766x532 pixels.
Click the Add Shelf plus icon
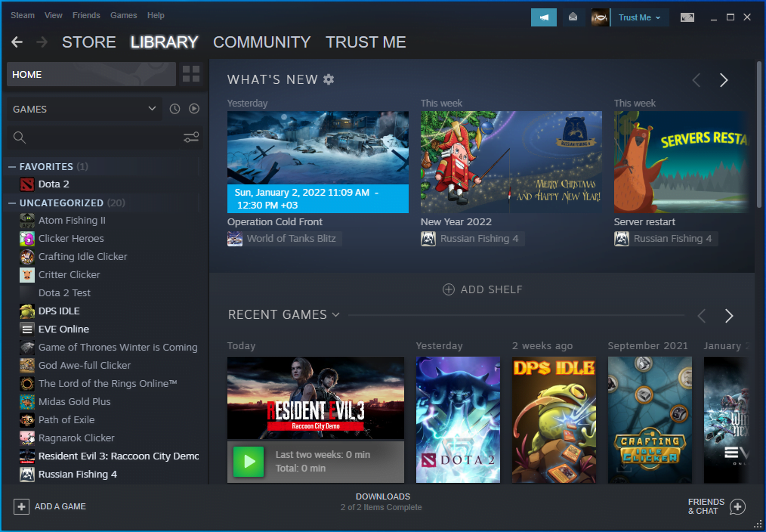(449, 289)
